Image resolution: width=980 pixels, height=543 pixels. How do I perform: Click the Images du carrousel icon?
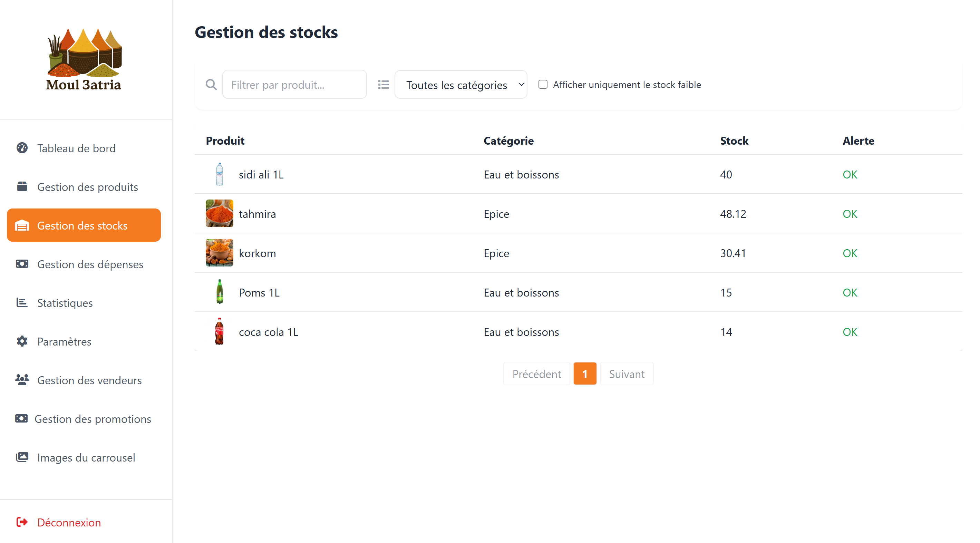(x=22, y=457)
